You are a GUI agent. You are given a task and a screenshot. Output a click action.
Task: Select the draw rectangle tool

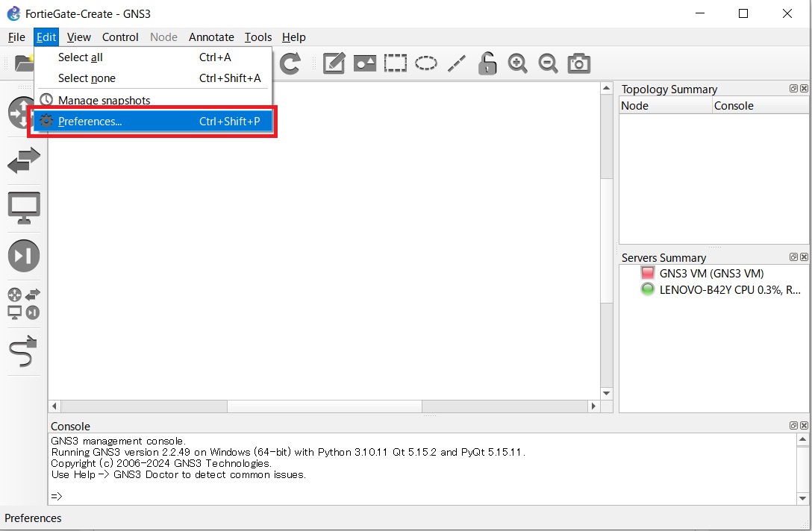click(x=395, y=63)
